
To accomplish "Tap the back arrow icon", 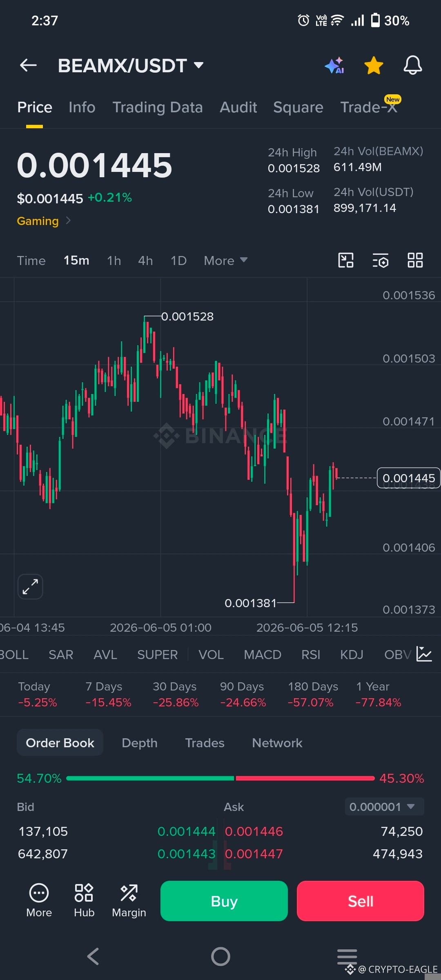I will point(28,65).
